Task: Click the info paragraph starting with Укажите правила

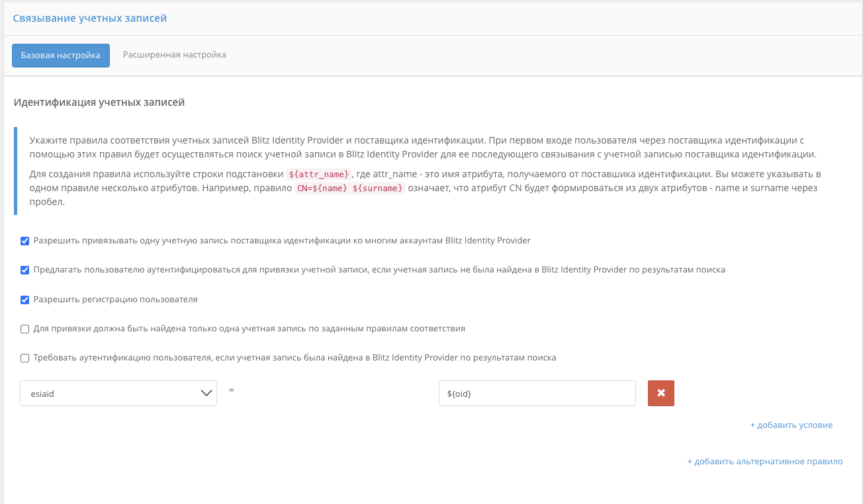Action: click(x=424, y=147)
